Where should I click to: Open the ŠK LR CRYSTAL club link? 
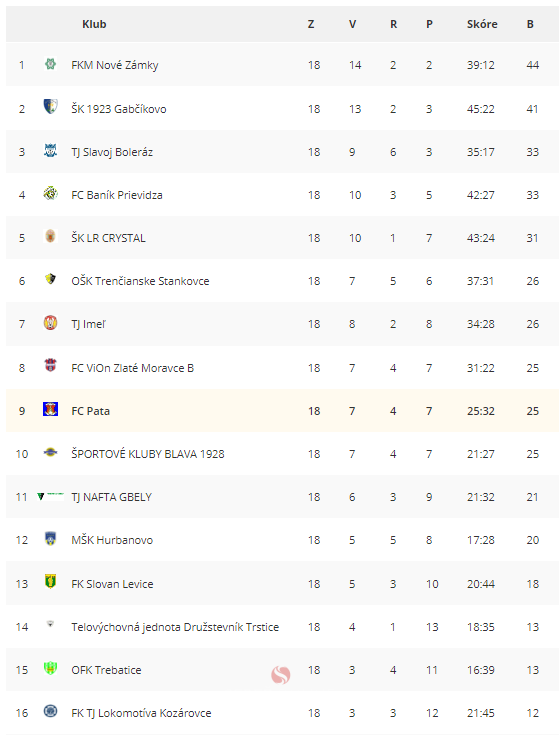[108, 238]
